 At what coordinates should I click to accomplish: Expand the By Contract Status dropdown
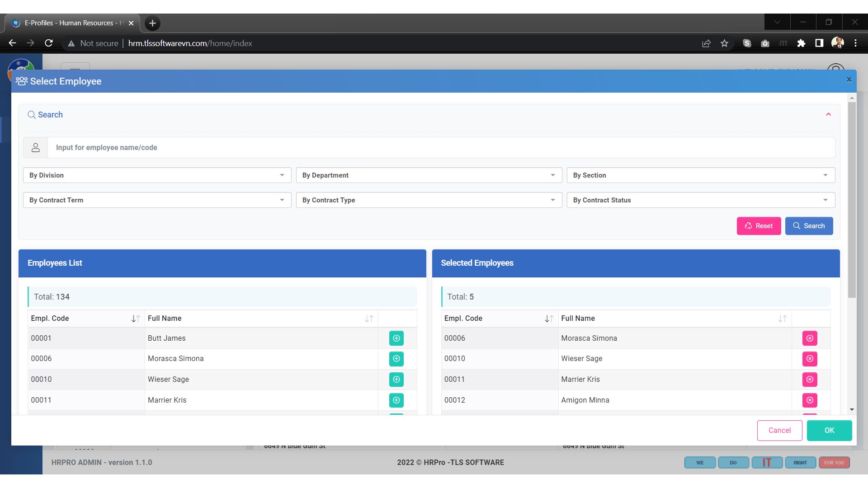click(x=700, y=200)
